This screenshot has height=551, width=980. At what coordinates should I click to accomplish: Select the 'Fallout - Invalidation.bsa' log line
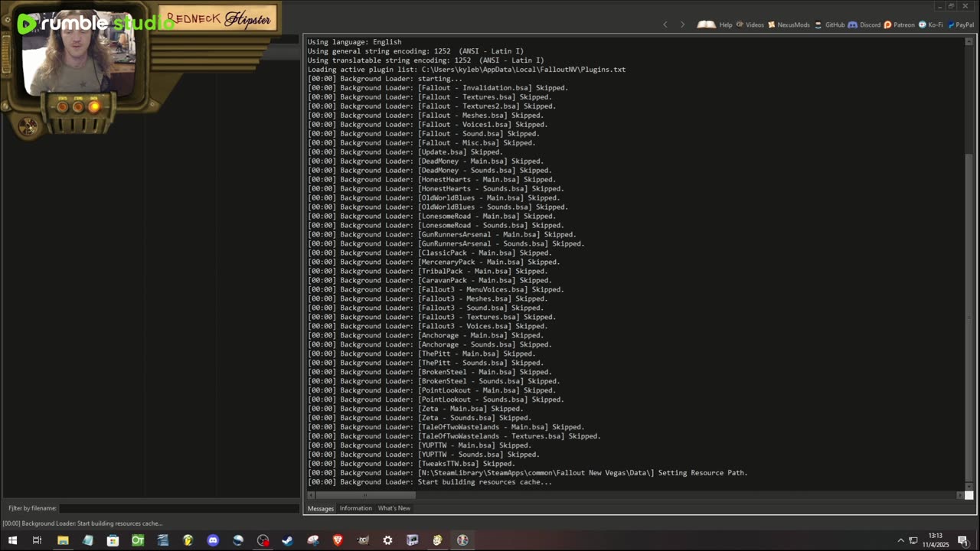438,88
